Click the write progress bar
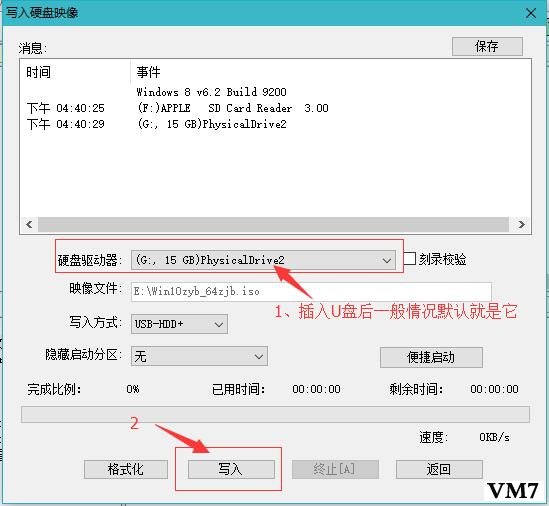This screenshot has height=506, width=549. [x=275, y=414]
